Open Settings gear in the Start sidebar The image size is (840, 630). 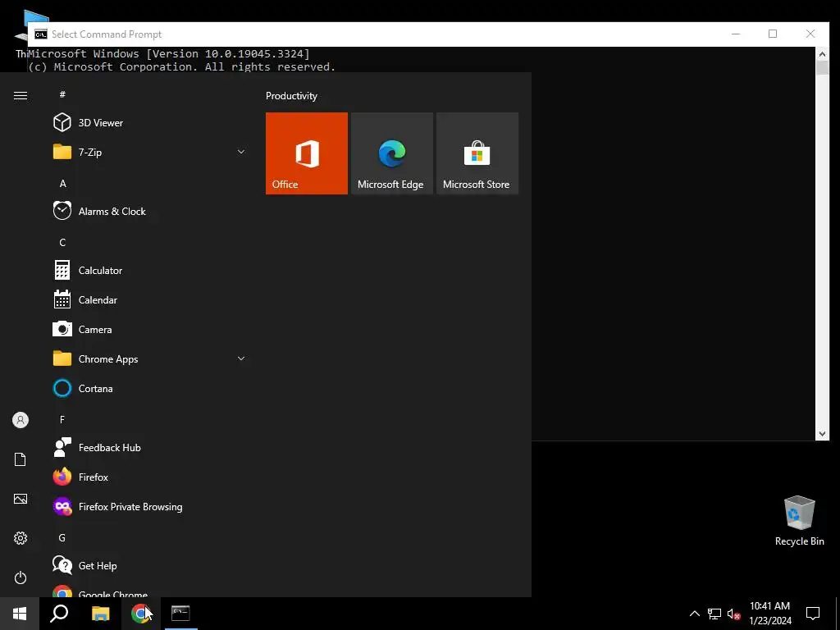(21, 538)
